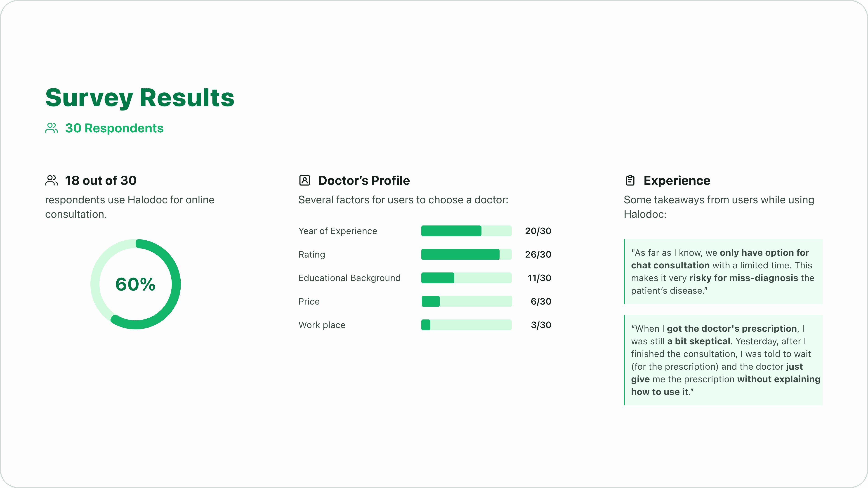Click the Experience section title
Screen dimensions: 868x488
click(x=677, y=181)
